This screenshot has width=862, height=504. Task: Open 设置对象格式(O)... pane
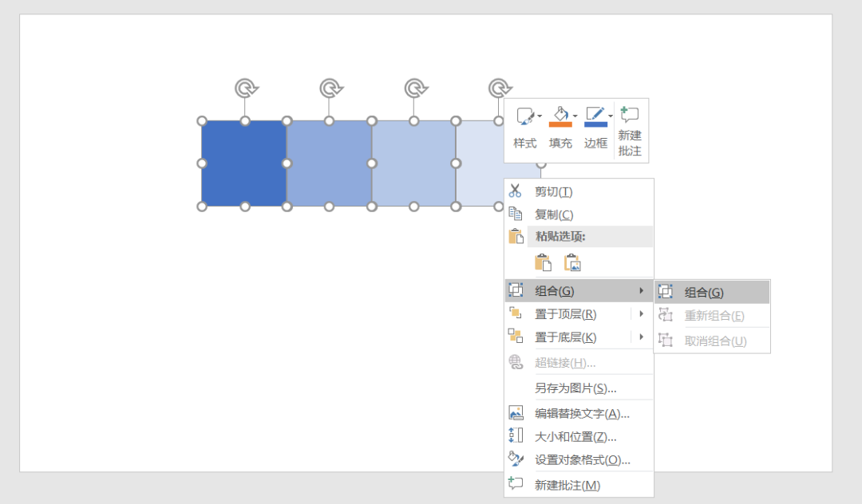[x=579, y=459]
